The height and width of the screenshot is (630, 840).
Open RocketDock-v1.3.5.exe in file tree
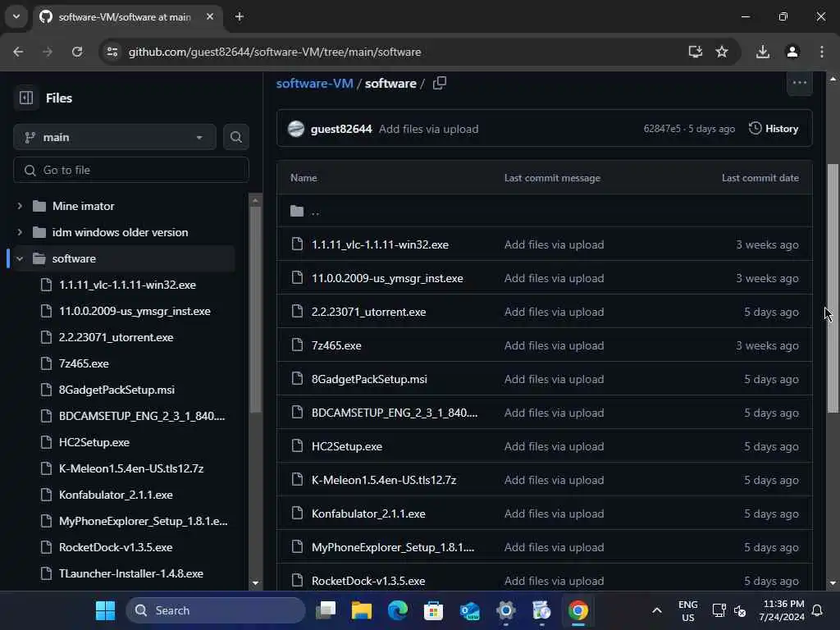[x=116, y=547]
